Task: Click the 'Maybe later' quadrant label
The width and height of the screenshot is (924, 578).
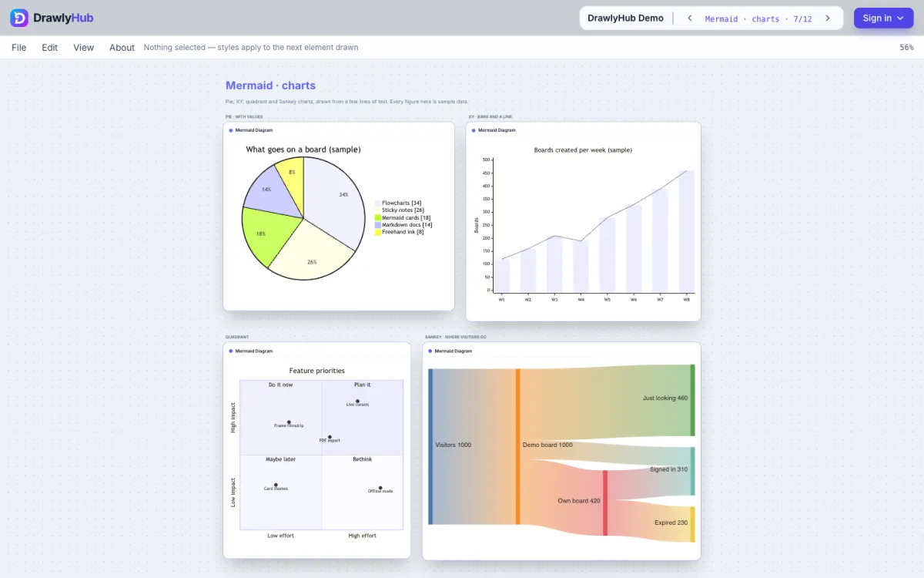Action: point(280,459)
